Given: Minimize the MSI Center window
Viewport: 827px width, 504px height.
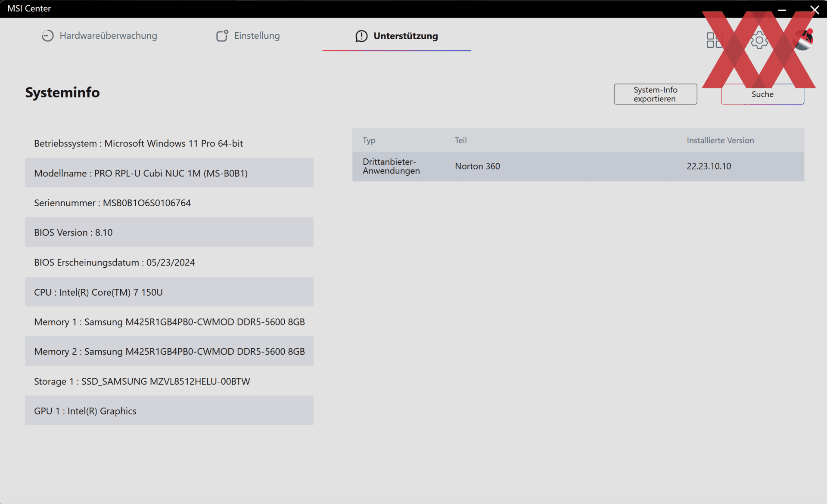Looking at the screenshot, I should 782,9.
